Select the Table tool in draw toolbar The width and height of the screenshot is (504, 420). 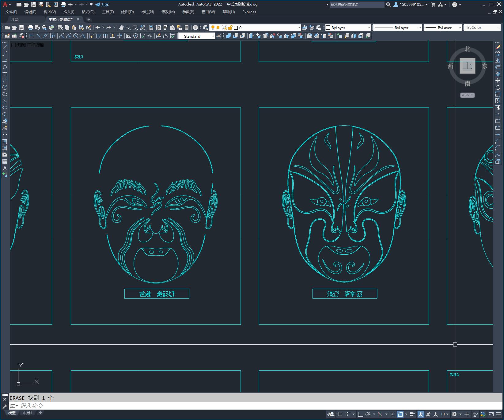[x=5, y=161]
